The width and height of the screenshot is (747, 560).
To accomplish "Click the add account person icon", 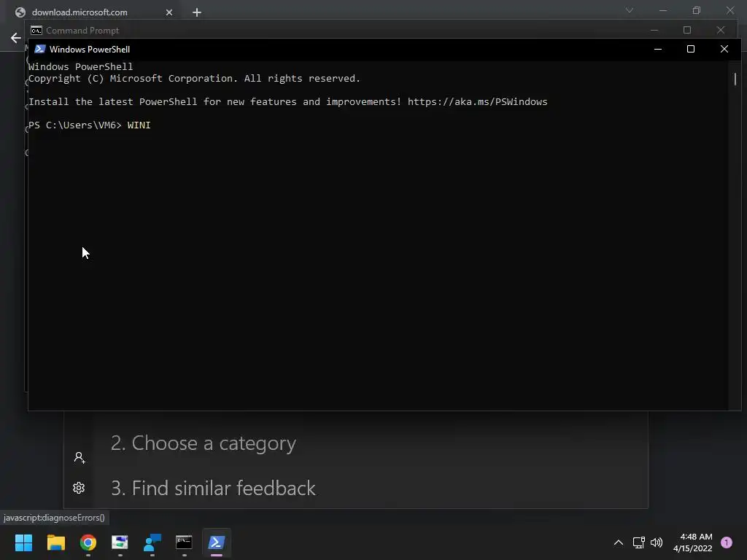I will point(80,458).
